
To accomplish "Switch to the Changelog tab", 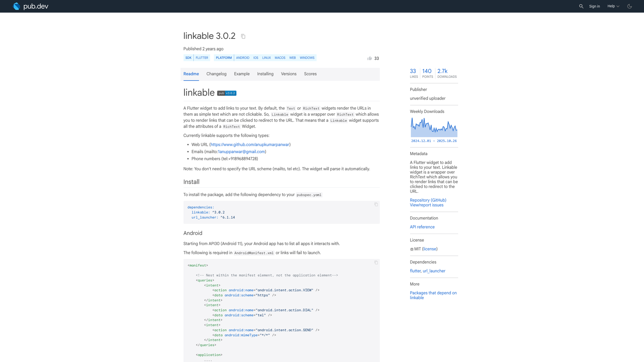I will coord(216,74).
